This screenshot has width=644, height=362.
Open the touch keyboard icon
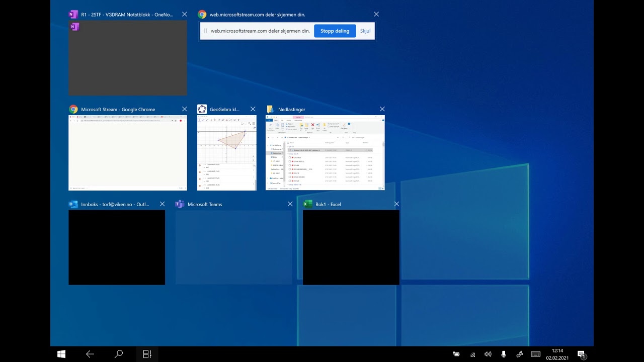536,354
